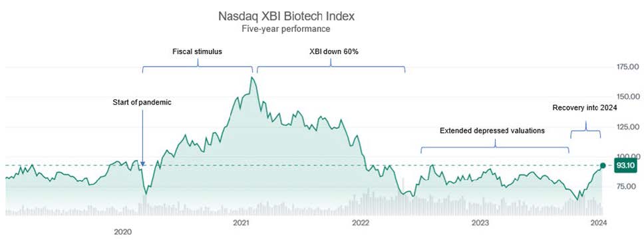
Task: Click the 2020 label on the time axis
Action: tap(123, 232)
